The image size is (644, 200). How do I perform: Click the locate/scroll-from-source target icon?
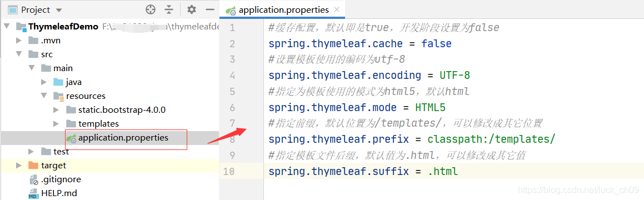point(151,9)
